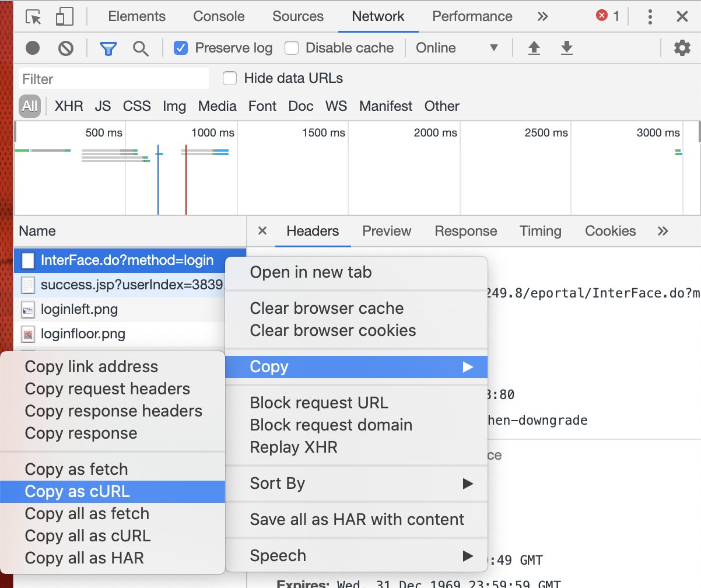Enable the Disable cache checkbox
701x588 pixels.
click(292, 48)
